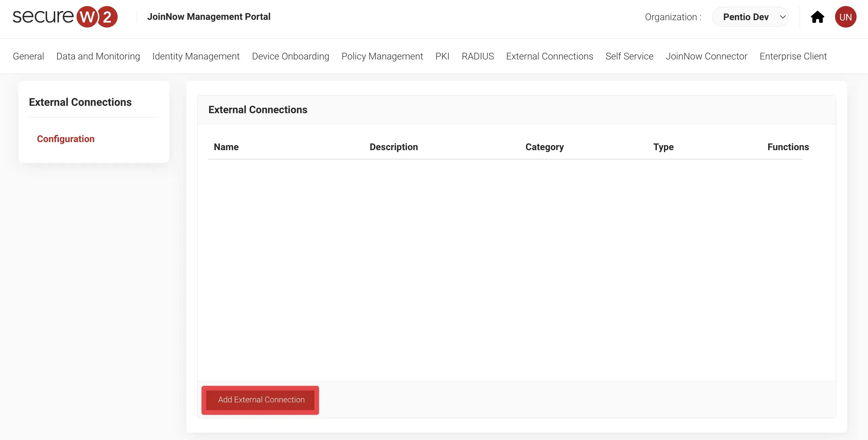
Task: Open the External Connections nav menu
Action: 549,56
